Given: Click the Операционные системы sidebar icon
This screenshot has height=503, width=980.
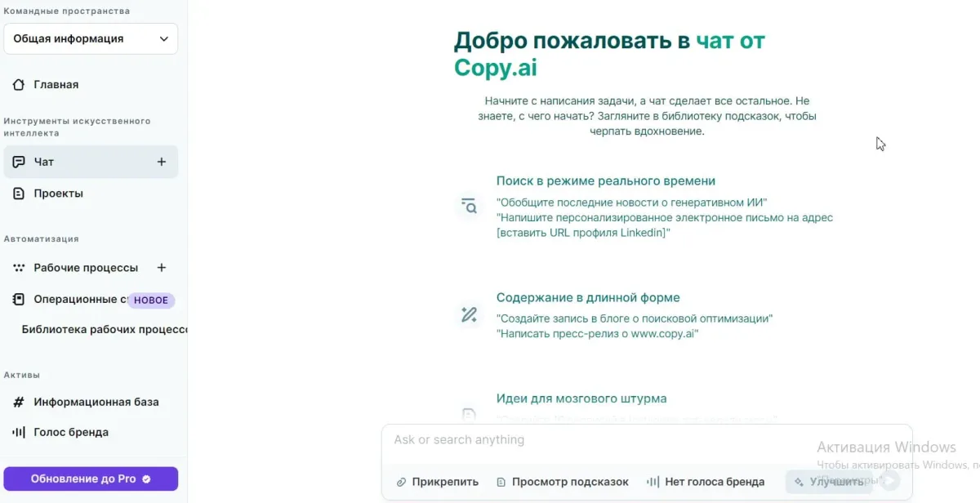Looking at the screenshot, I should (x=19, y=299).
